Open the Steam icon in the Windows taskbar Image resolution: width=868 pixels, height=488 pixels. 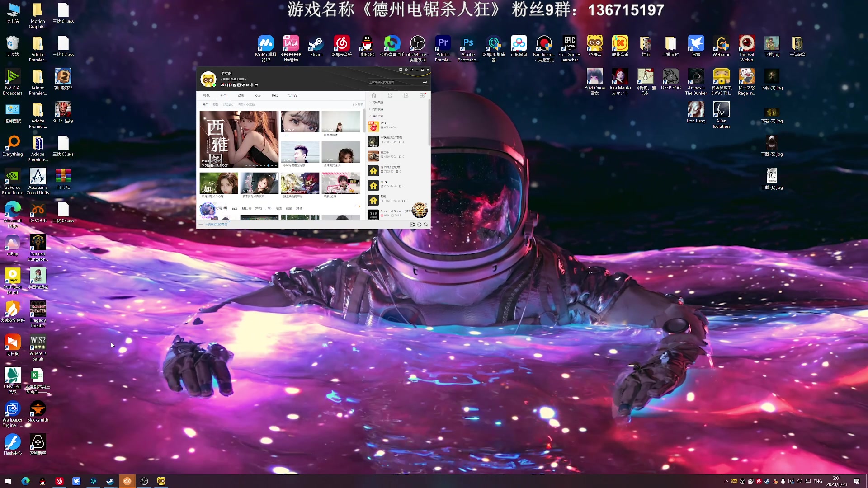(x=110, y=481)
